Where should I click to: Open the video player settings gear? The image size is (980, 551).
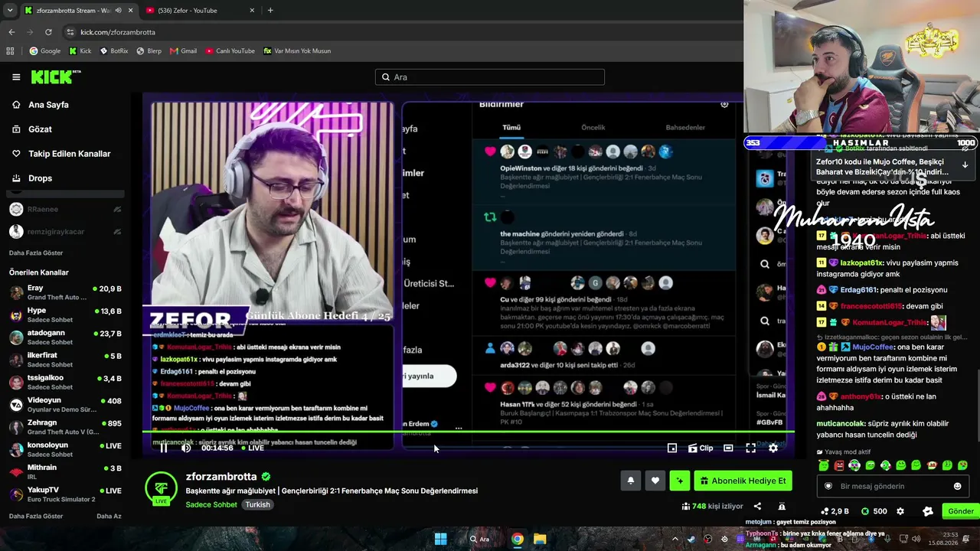(x=773, y=448)
